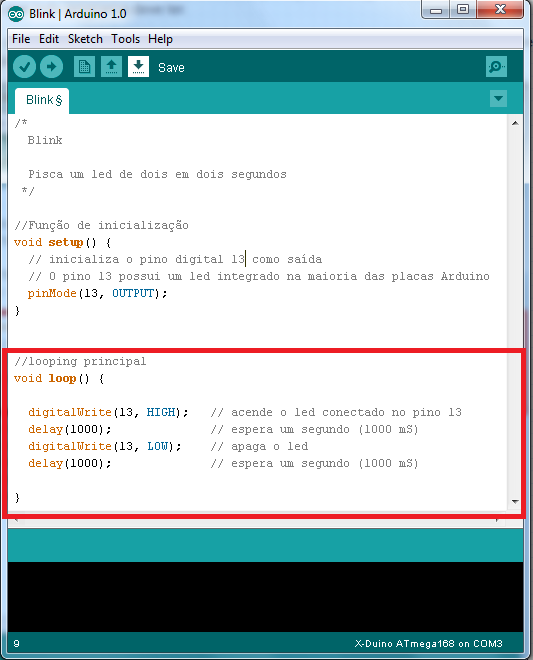Click the digitalWrite(13, HIGH) line
Screen dimensions: 533x660
[x=109, y=412]
